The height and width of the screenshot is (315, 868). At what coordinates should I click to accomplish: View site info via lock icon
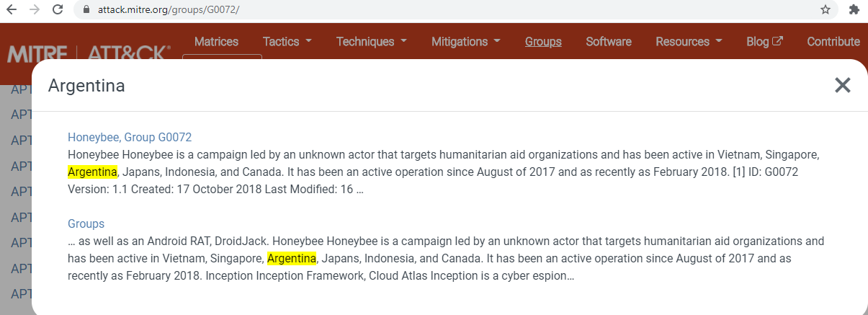click(x=87, y=10)
